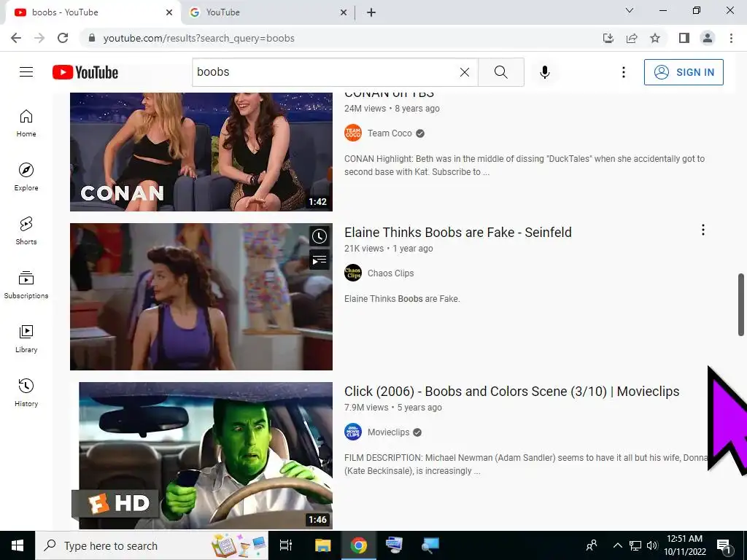This screenshot has height=560, width=747.
Task: Start voice search with microphone icon
Action: (x=544, y=72)
